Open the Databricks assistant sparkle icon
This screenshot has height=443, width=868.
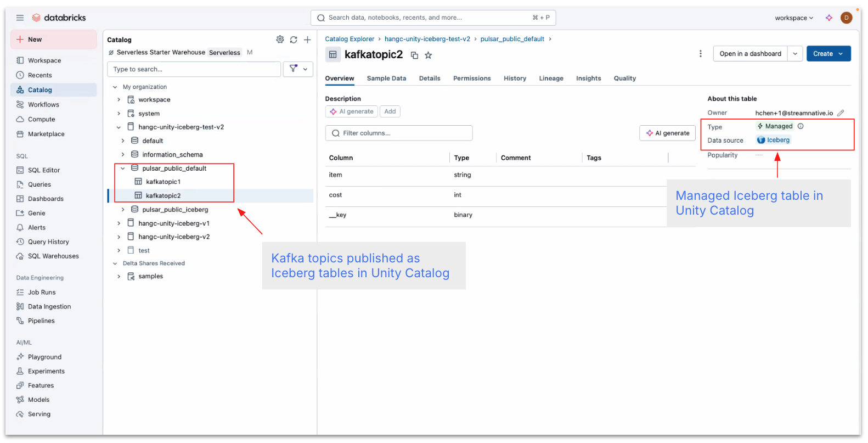point(829,18)
